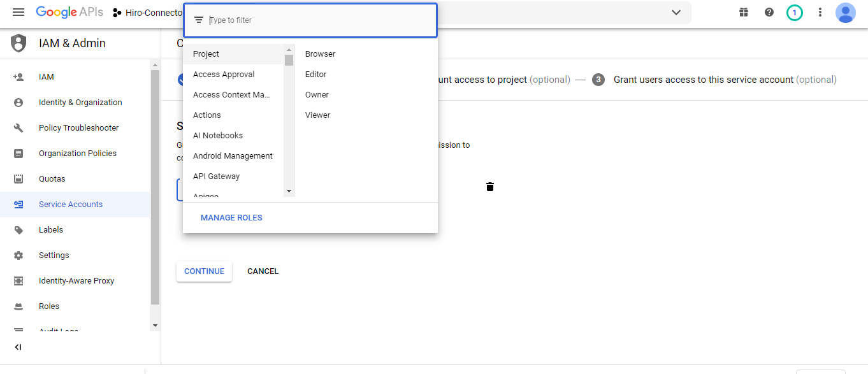Click the Google APIs logo
Screen dimensions: 868x374
tap(69, 12)
